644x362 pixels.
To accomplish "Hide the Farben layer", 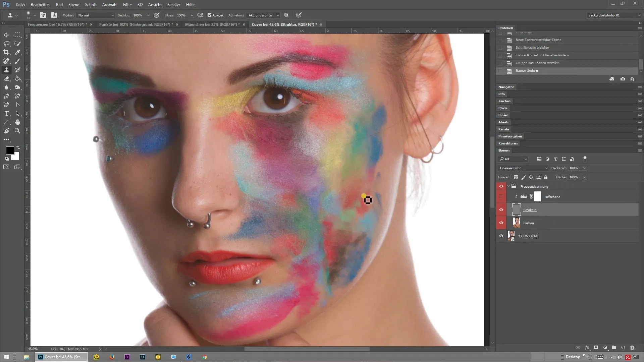I will (x=501, y=223).
